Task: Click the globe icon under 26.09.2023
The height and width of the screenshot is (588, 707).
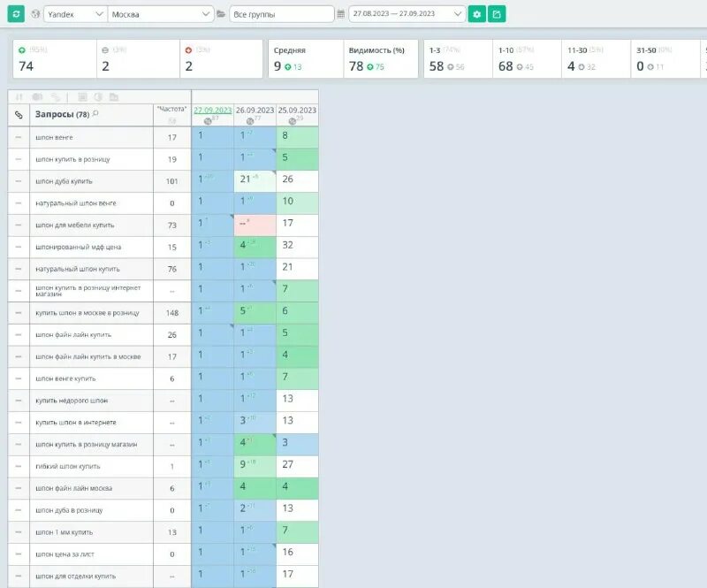Action: tap(250, 121)
